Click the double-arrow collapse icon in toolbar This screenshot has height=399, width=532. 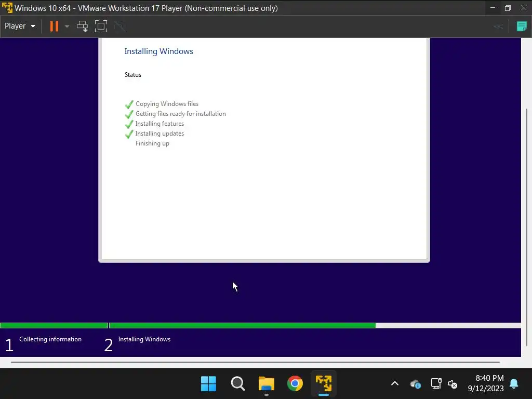point(498,26)
